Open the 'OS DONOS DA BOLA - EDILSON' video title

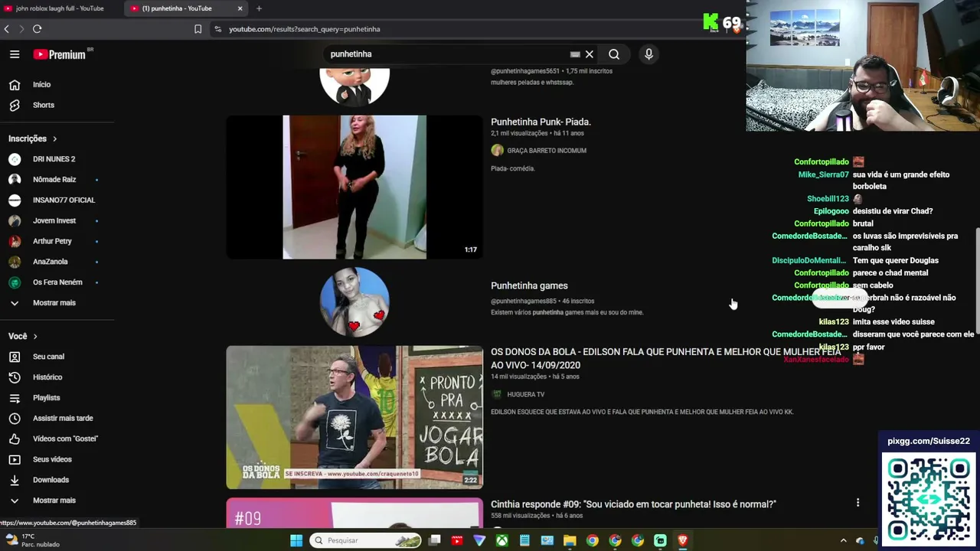(x=666, y=358)
